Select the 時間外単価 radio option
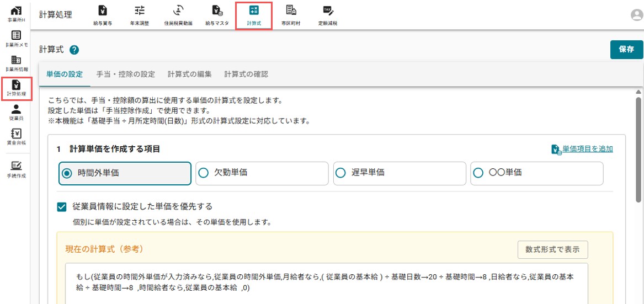 coord(125,173)
